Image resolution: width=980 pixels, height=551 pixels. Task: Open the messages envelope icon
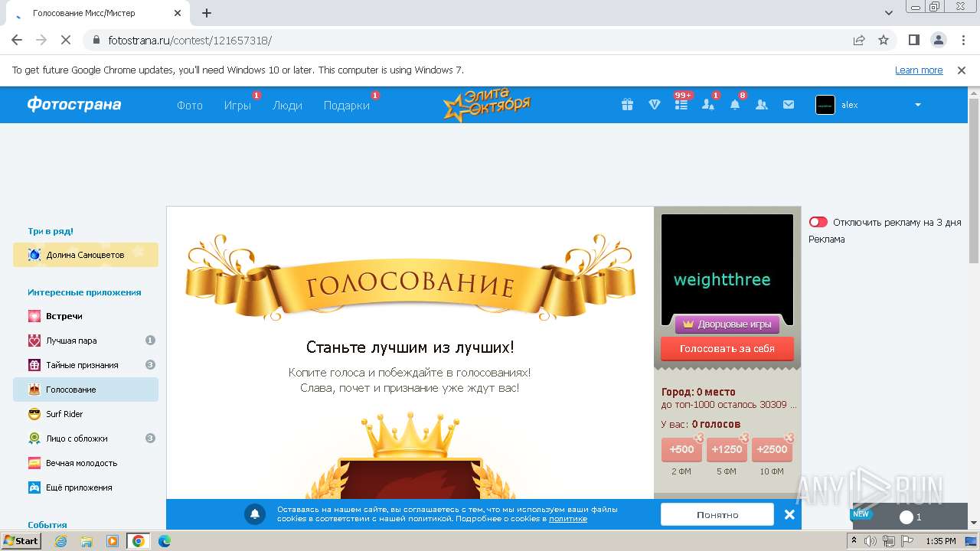(789, 105)
